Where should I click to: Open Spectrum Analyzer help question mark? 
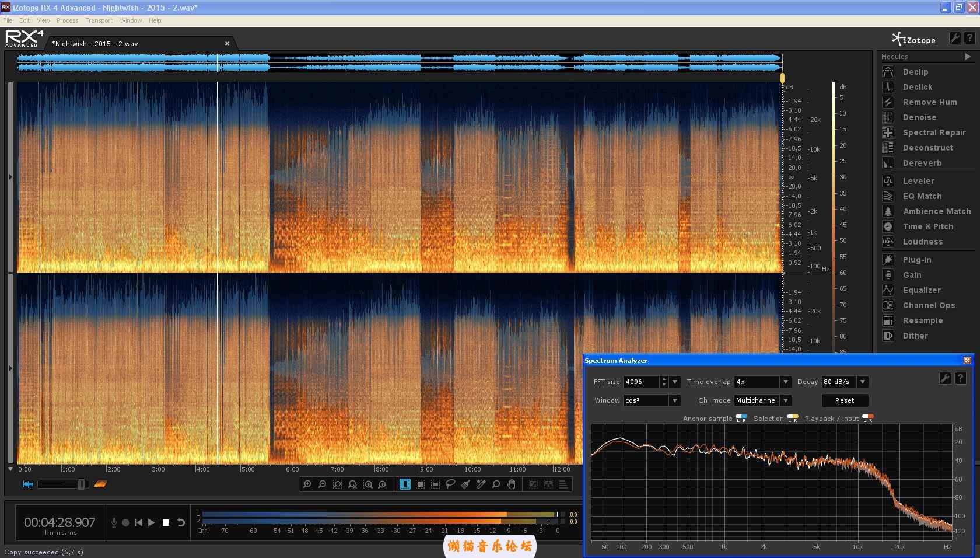[x=960, y=378]
